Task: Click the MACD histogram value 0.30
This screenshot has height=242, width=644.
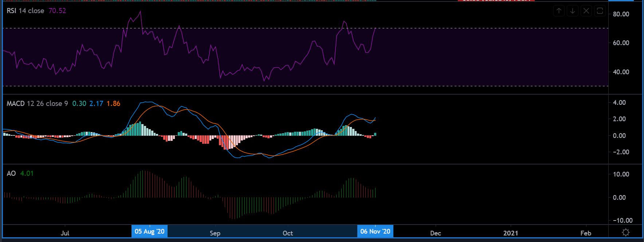Action: pyautogui.click(x=79, y=104)
